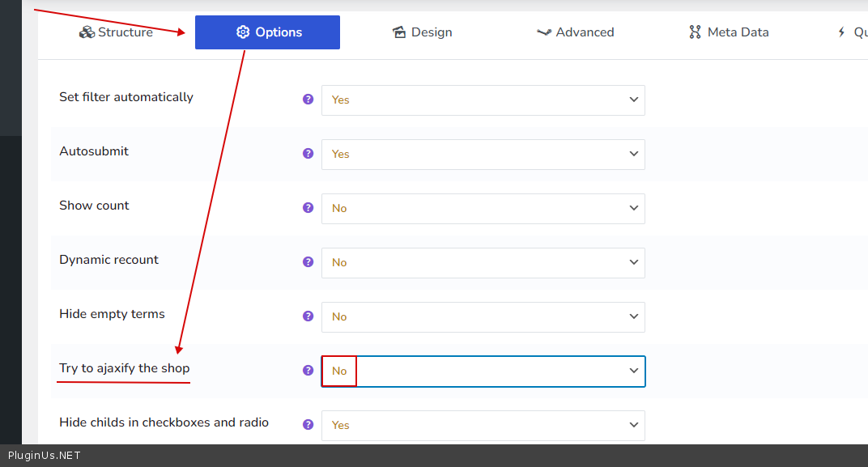
Task: Open the Dynamic recount select box
Action: click(483, 262)
